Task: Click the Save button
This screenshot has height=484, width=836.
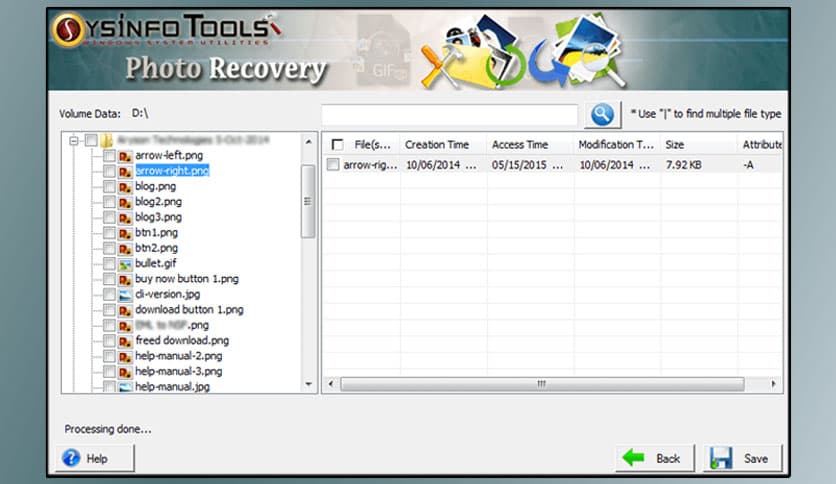Action: 743,458
